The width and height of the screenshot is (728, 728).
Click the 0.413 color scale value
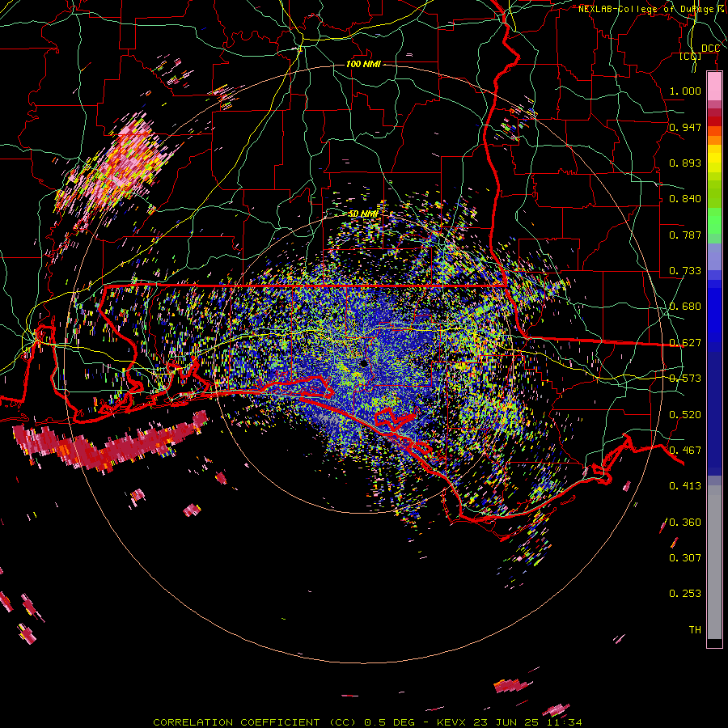click(x=685, y=486)
